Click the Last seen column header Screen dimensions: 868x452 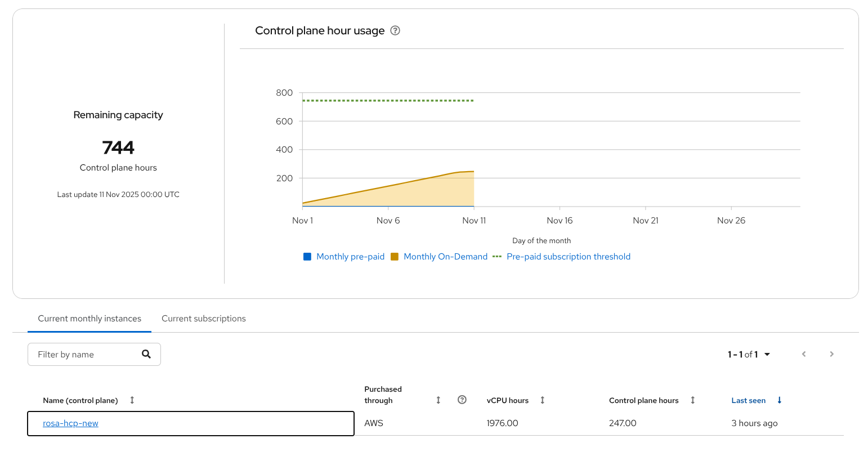(x=748, y=401)
